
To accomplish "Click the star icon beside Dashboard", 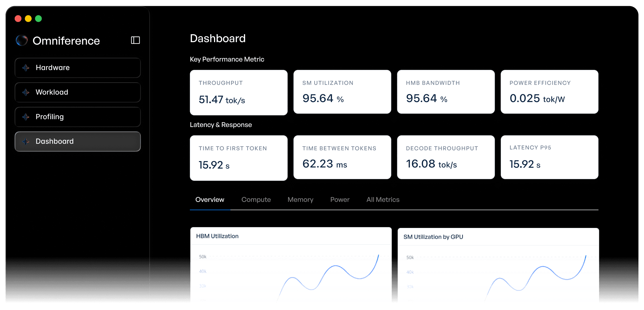I will point(26,141).
